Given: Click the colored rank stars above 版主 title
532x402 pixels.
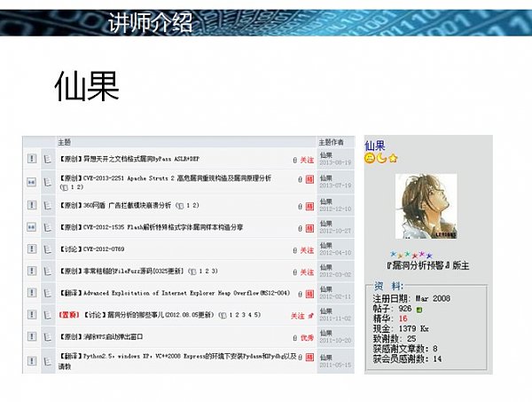Looking at the screenshot, I should click(411, 255).
